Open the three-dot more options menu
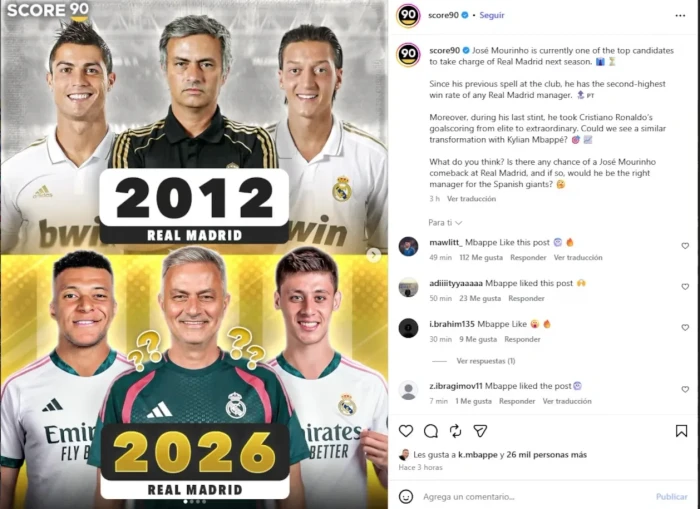The width and height of the screenshot is (700, 509). point(680,16)
